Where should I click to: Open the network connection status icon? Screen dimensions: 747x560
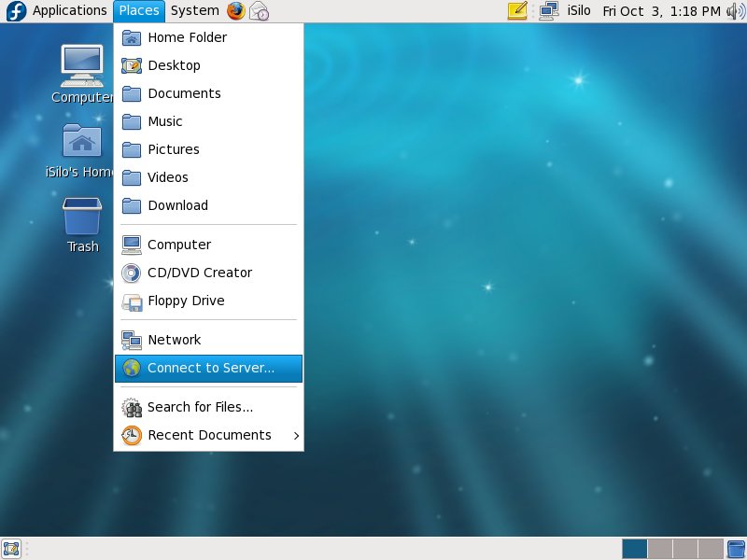point(548,11)
